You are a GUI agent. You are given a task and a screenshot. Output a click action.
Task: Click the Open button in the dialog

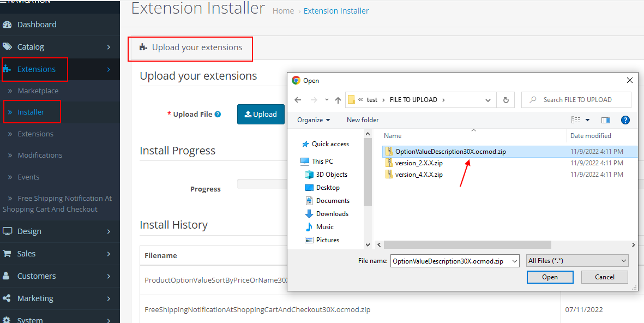[550, 277]
